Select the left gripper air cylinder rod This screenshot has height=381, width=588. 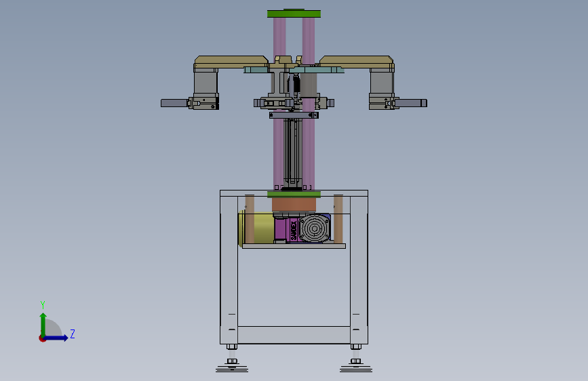pos(174,103)
